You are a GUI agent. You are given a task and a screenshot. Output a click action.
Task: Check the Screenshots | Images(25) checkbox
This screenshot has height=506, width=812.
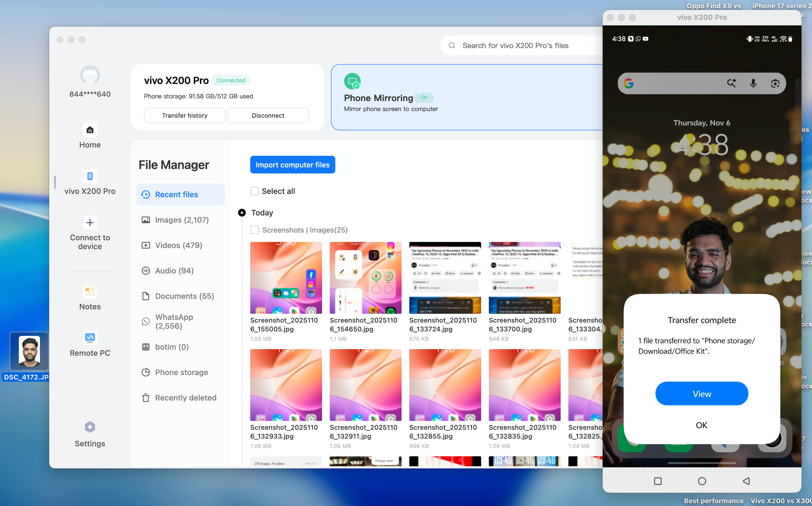click(x=255, y=230)
